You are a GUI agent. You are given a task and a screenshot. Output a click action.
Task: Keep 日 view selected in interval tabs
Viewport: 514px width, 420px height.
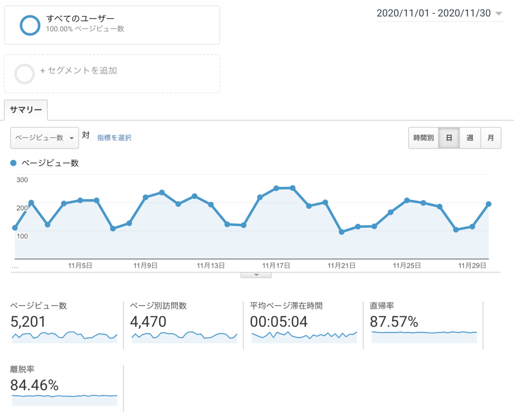[449, 138]
